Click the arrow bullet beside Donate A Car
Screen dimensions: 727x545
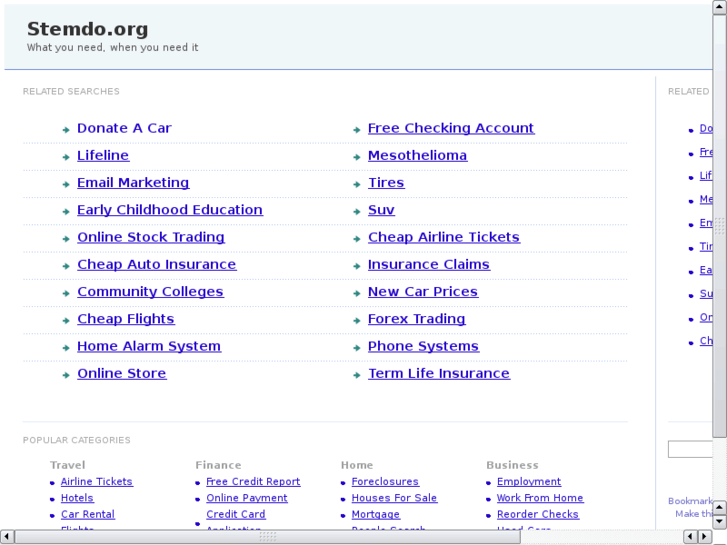[66, 129]
